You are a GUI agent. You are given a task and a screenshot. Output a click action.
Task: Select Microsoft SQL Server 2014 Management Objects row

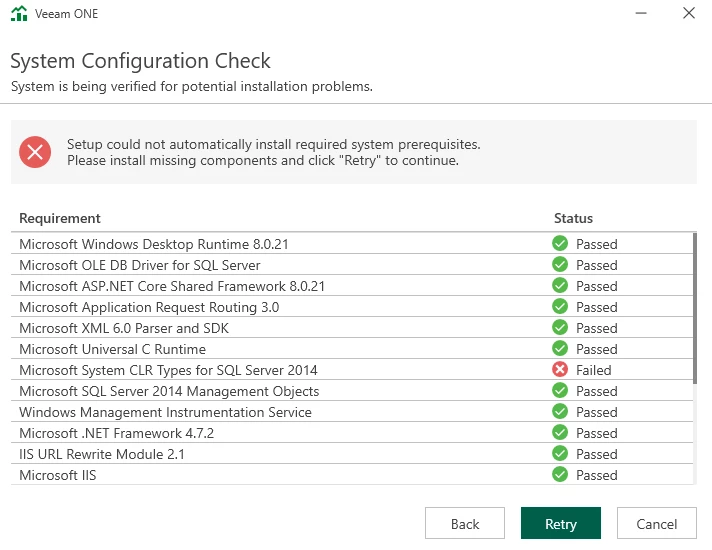click(169, 391)
